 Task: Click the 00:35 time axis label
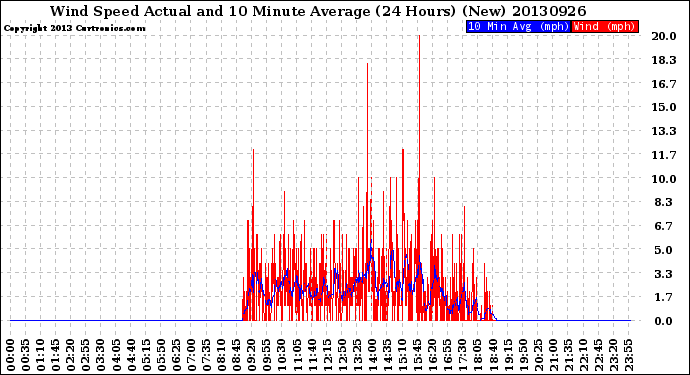click(26, 355)
